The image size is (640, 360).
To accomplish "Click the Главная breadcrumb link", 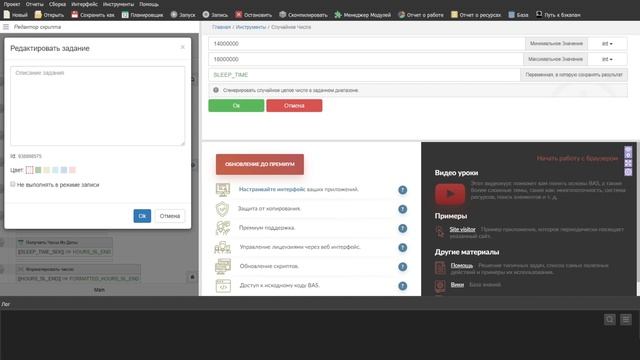I will coord(221,27).
